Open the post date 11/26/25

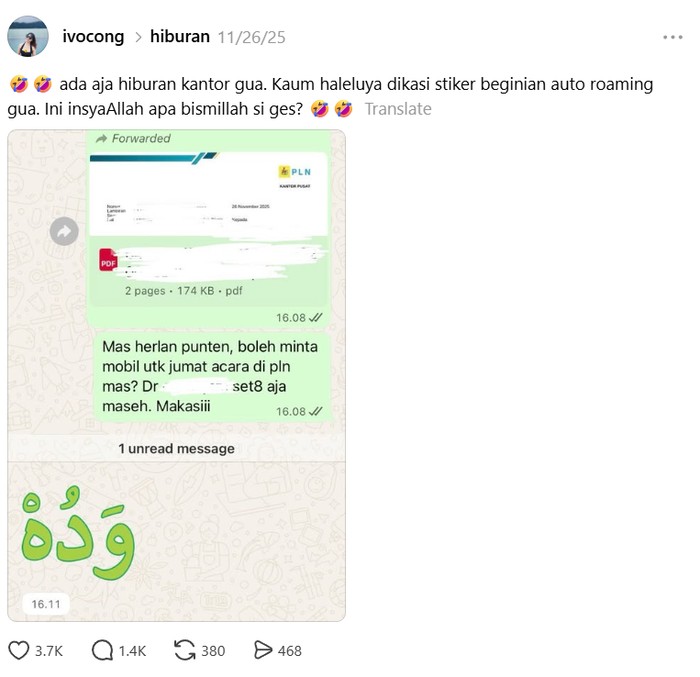tap(251, 37)
